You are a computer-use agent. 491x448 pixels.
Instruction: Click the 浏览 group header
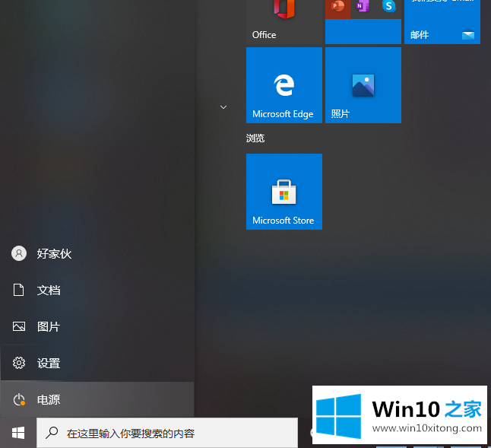[x=255, y=138]
